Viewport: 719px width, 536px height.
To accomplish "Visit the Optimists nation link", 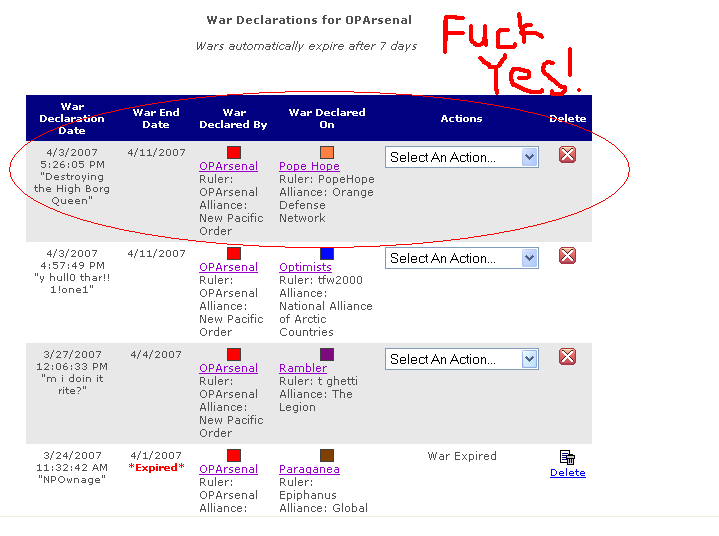I will 305,267.
